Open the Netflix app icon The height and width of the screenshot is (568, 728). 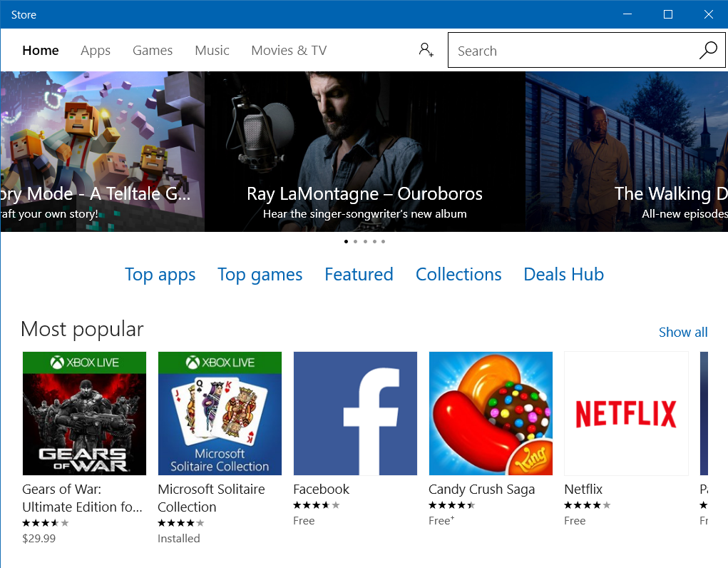point(626,413)
